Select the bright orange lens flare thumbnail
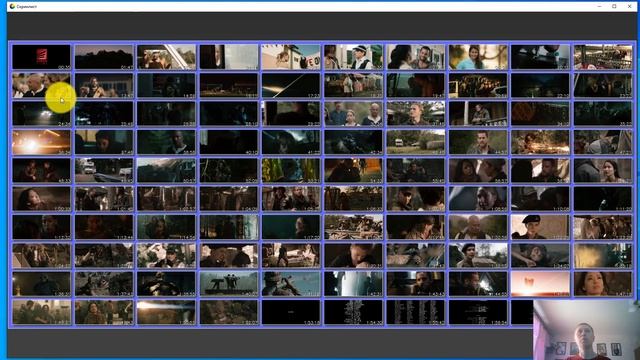 41,142
